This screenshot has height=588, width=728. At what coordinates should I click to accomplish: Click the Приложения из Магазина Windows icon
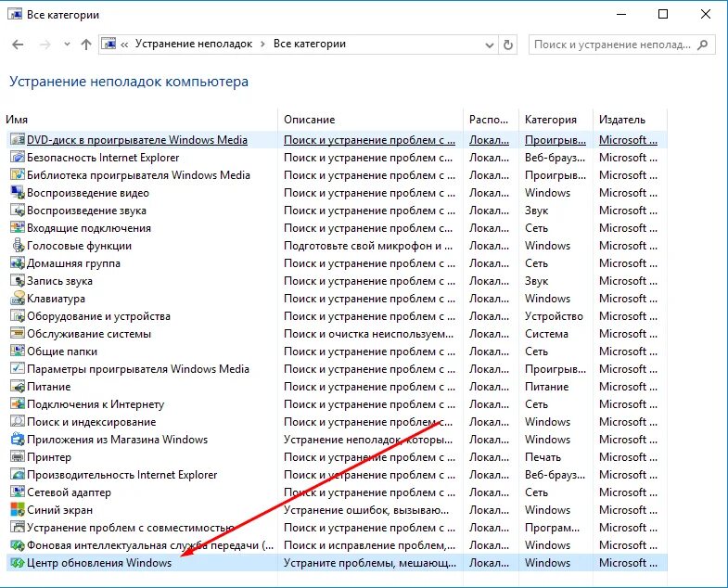click(18, 440)
